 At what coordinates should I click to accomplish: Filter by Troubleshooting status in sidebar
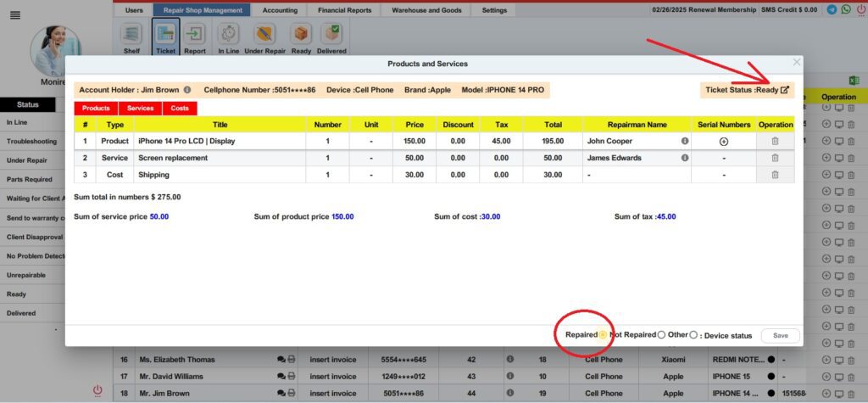pyautogui.click(x=32, y=142)
